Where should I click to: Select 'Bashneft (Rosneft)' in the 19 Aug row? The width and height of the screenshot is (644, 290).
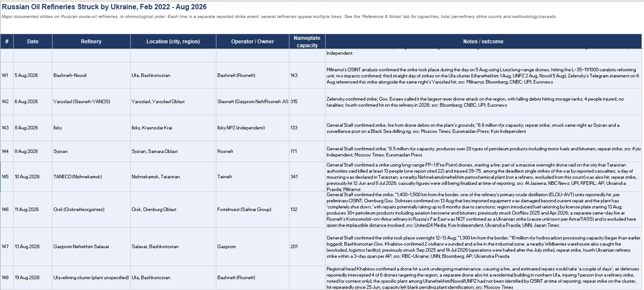(253, 278)
